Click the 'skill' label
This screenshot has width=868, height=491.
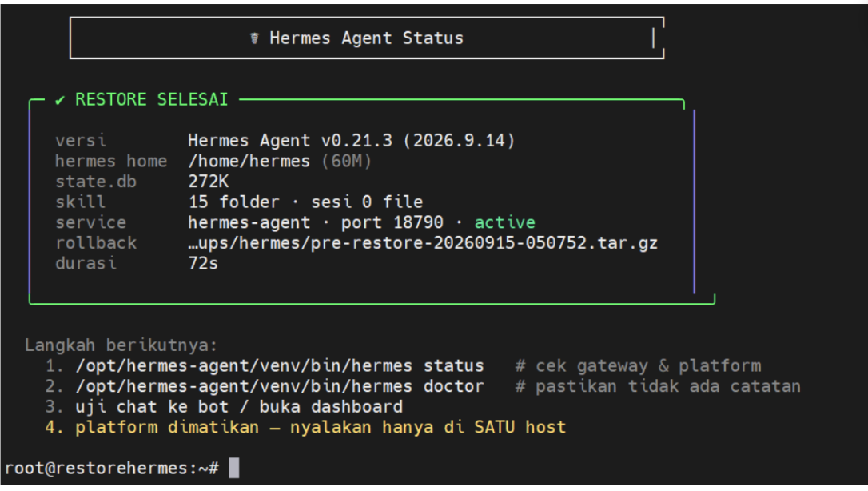(80, 202)
